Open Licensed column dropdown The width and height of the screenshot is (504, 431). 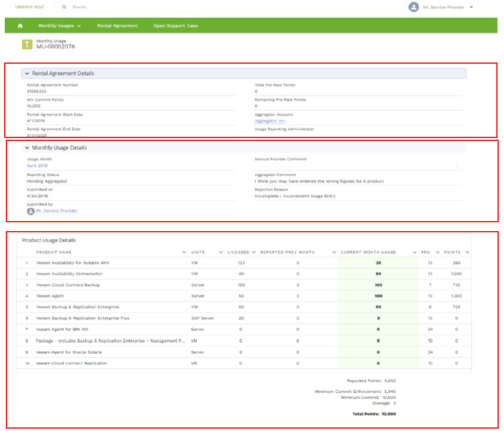(253, 252)
